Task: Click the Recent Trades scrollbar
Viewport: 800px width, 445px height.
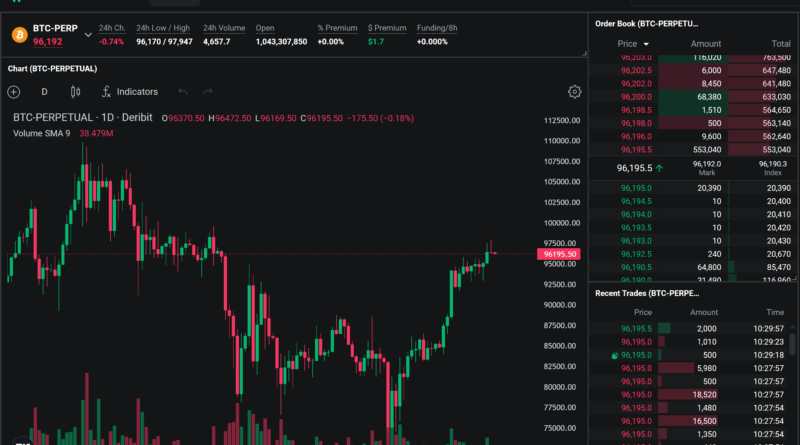Action: pyautogui.click(x=792, y=344)
